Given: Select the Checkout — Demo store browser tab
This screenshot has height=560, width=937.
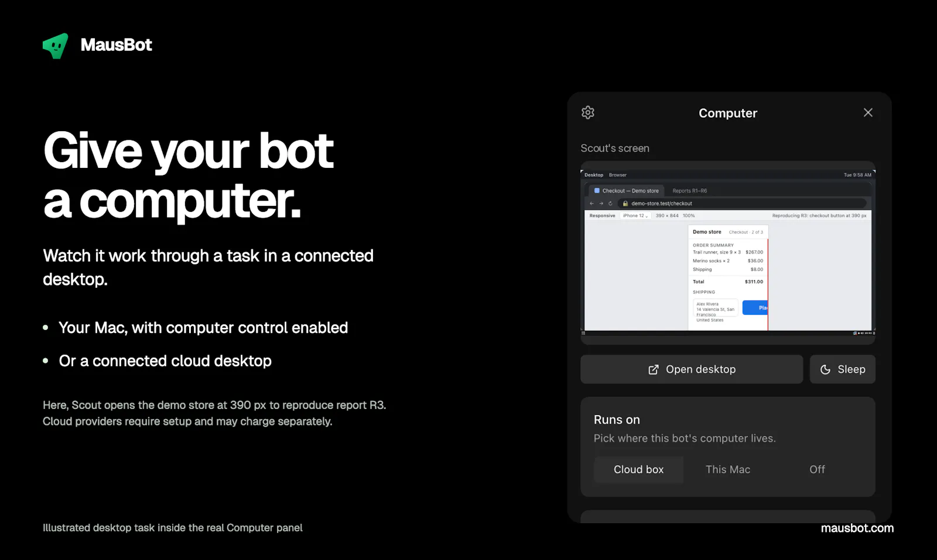Looking at the screenshot, I should (626, 191).
